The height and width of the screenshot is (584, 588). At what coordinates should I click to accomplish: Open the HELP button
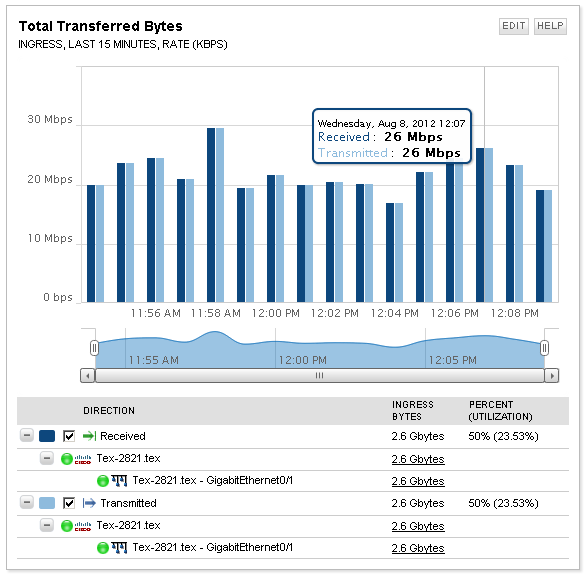point(550,26)
